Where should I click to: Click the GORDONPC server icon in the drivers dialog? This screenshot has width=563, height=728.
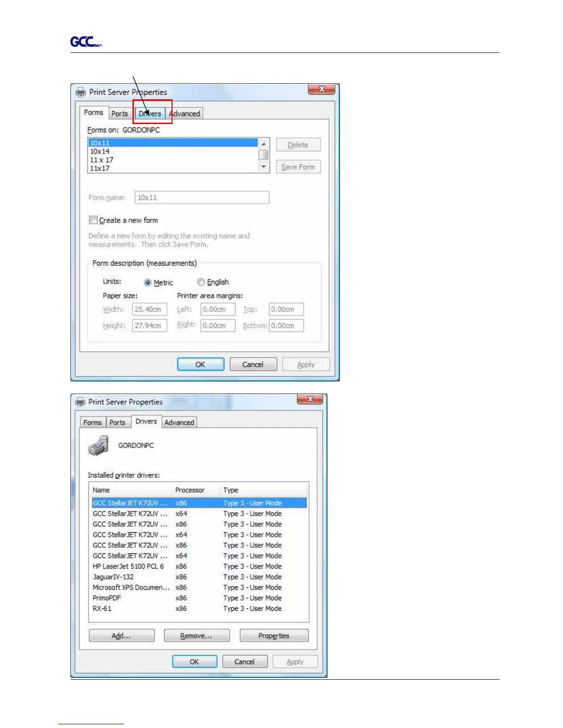point(98,445)
